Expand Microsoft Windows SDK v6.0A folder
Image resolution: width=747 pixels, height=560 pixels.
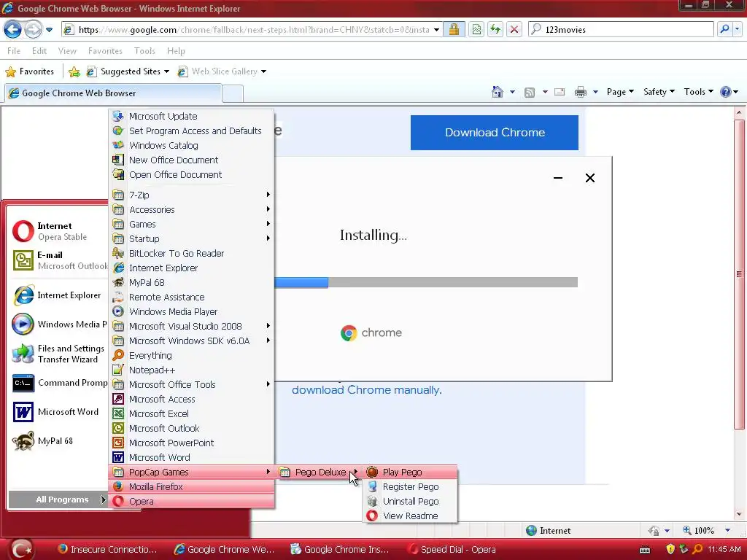(192, 341)
